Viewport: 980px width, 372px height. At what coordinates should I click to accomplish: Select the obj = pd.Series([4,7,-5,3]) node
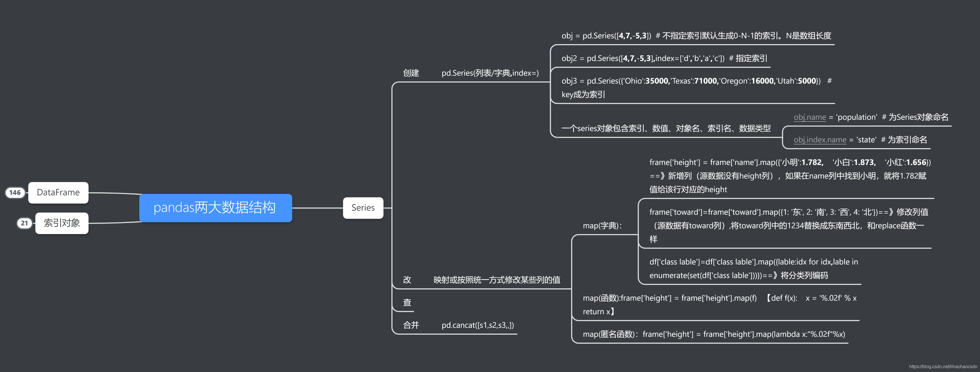click(696, 36)
